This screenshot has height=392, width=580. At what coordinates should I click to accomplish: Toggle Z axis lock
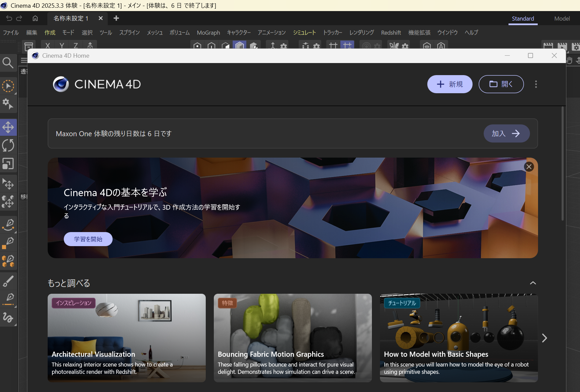click(76, 45)
